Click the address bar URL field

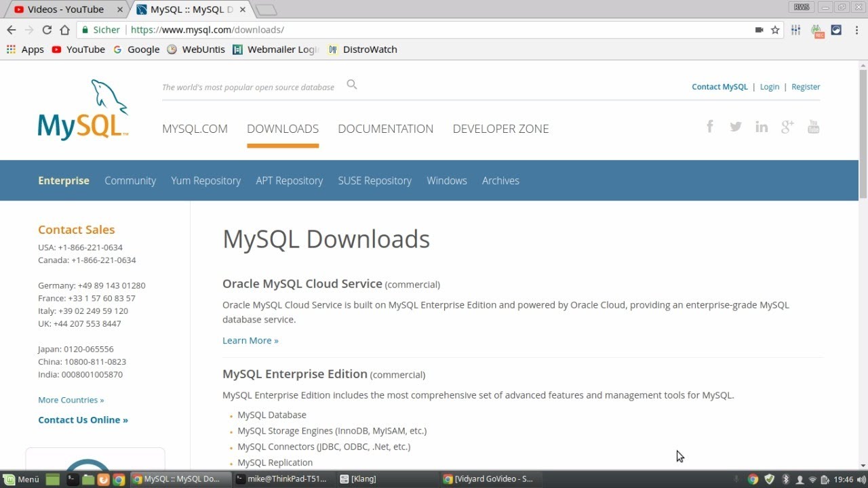pos(434,30)
